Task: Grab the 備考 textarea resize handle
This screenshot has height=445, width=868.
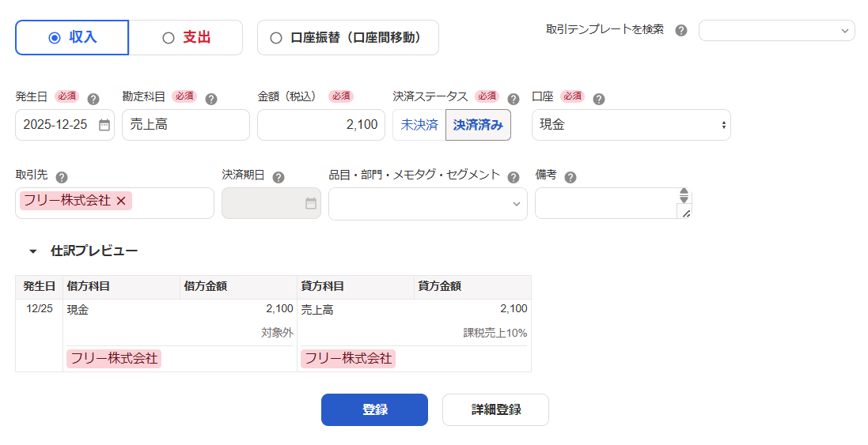Action: click(685, 213)
